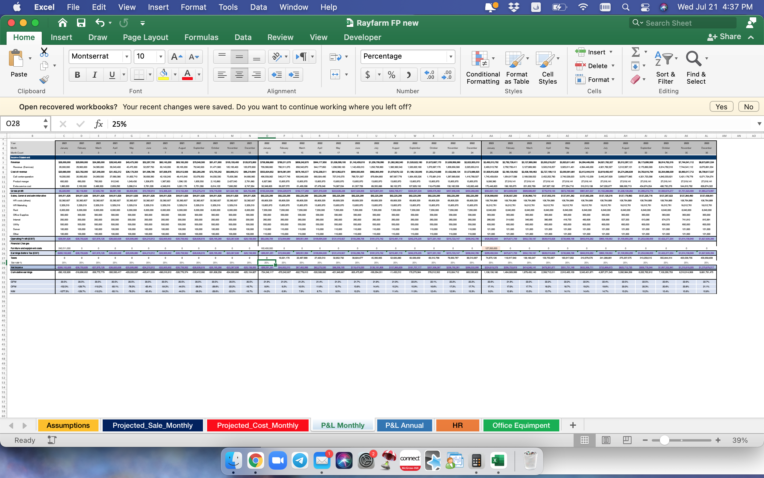764x478 pixels.
Task: Click the Format Painter brush icon
Action: click(x=44, y=79)
